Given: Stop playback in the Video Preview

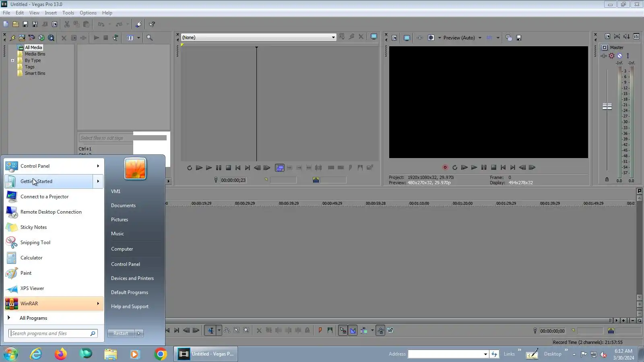Looking at the screenshot, I should click(x=493, y=167).
